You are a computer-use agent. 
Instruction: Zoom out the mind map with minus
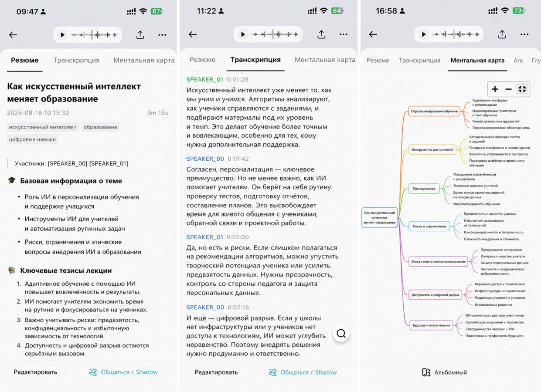pos(508,89)
